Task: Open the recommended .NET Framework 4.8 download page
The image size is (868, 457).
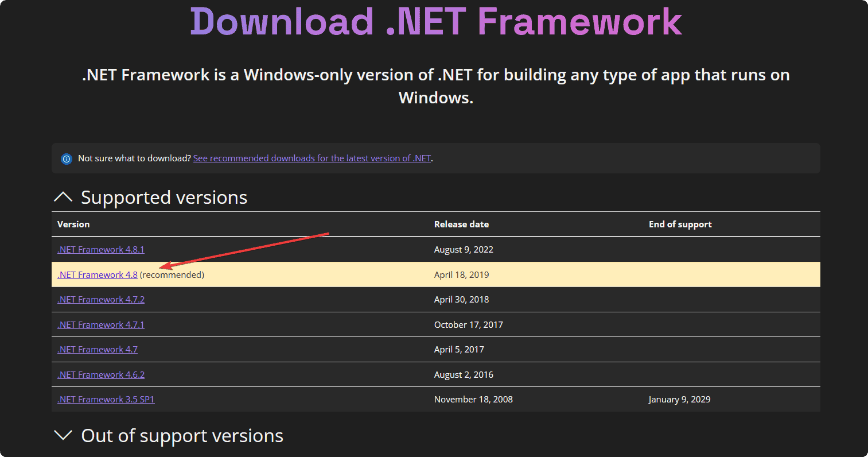Action: [97, 274]
